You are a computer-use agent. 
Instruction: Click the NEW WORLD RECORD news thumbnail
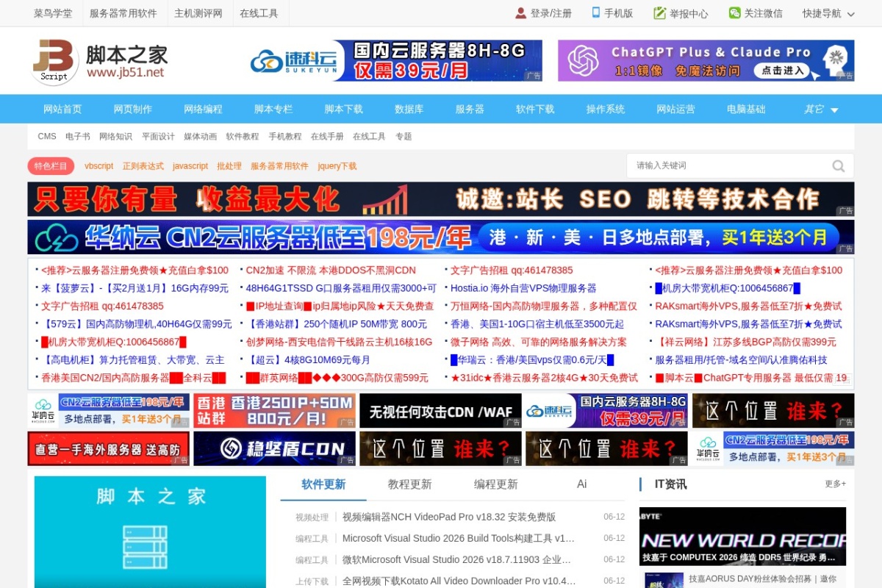[742, 537]
